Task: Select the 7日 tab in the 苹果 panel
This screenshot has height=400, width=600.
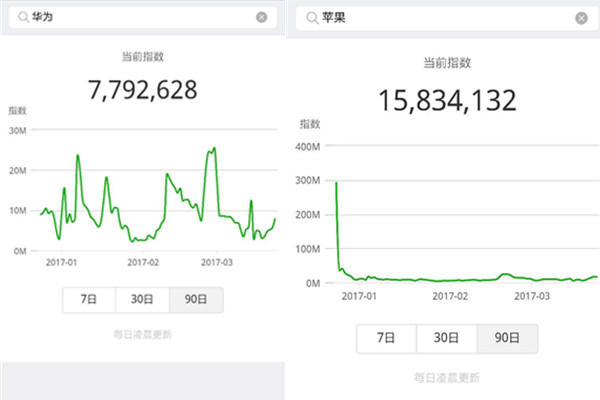Action: point(386,338)
